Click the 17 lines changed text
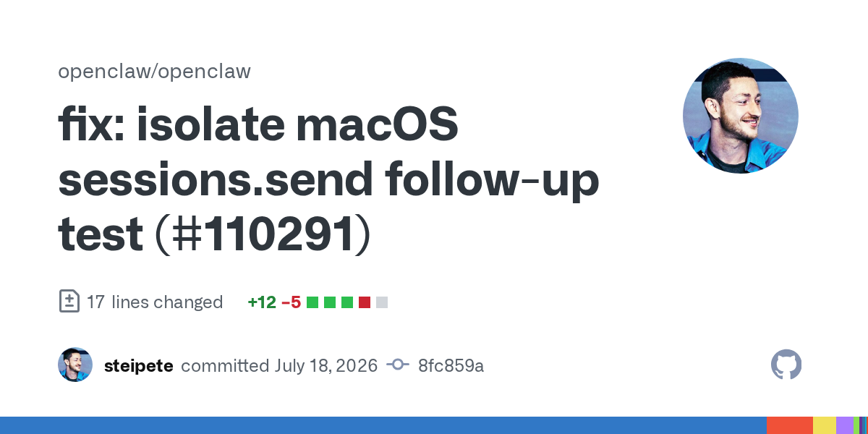Screen dimensions: 868x434 (x=154, y=302)
